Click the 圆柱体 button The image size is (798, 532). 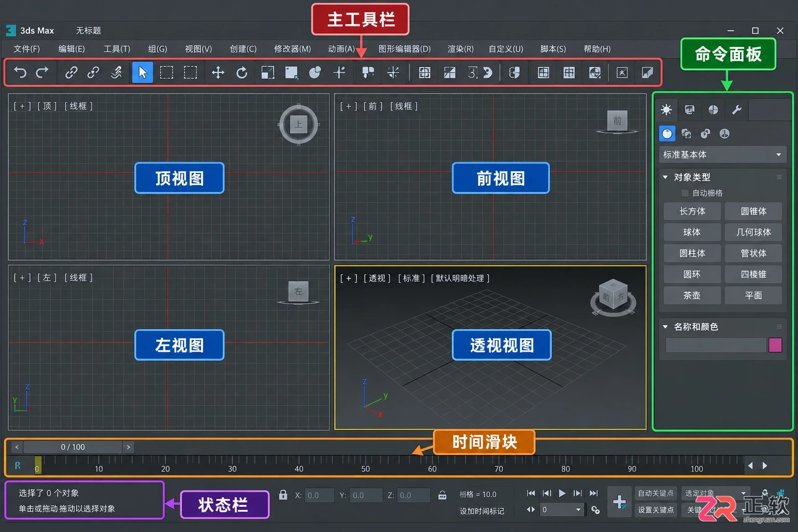pos(692,253)
